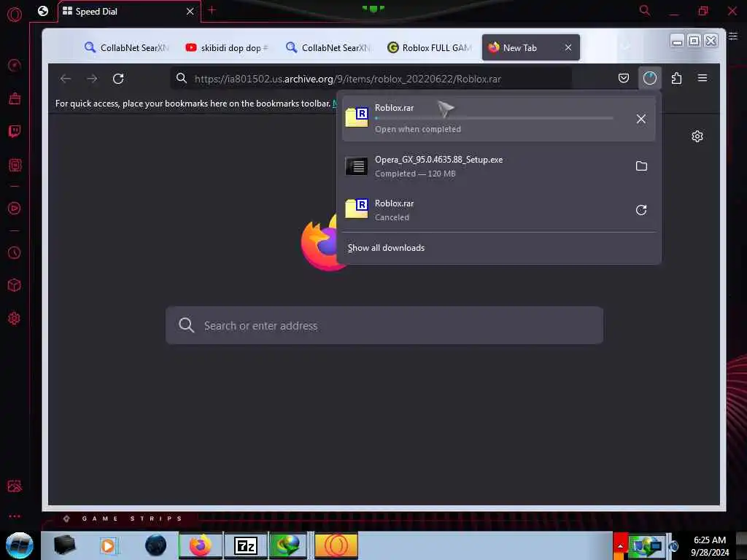This screenshot has height=560, width=747.
Task: Expand hidden system tray icons arrow
Action: click(x=620, y=545)
